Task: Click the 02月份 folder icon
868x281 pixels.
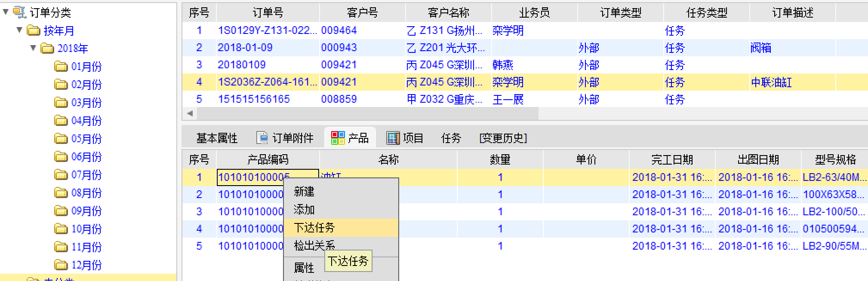Action: click(x=61, y=84)
